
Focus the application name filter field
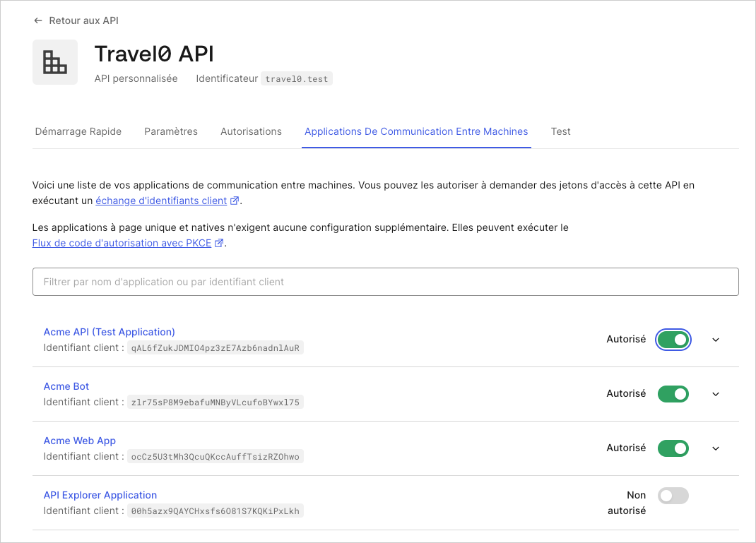click(x=385, y=282)
